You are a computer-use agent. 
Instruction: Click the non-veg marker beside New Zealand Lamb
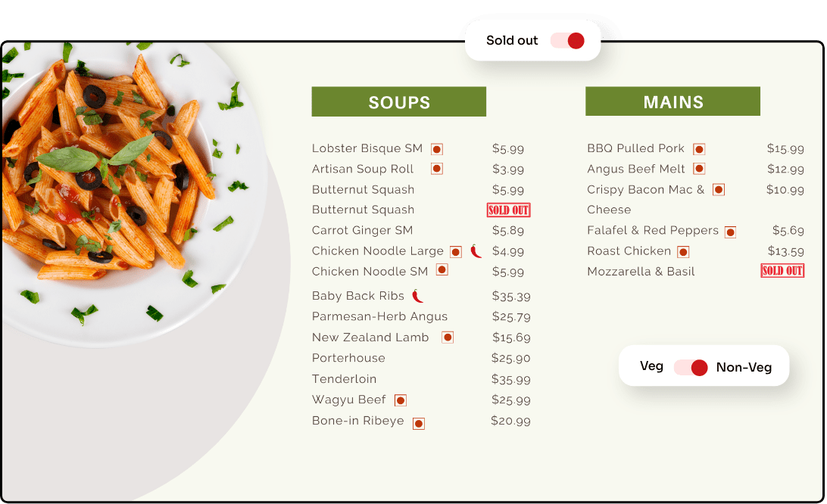(x=448, y=337)
